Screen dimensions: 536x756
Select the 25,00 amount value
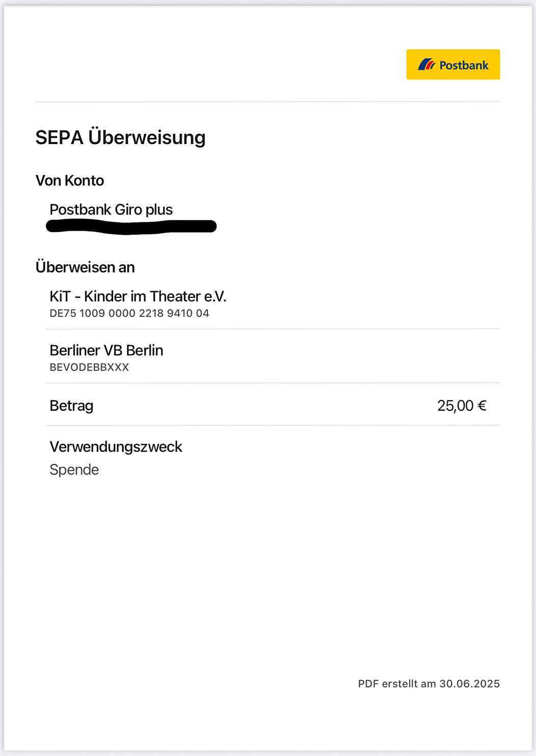(455, 406)
